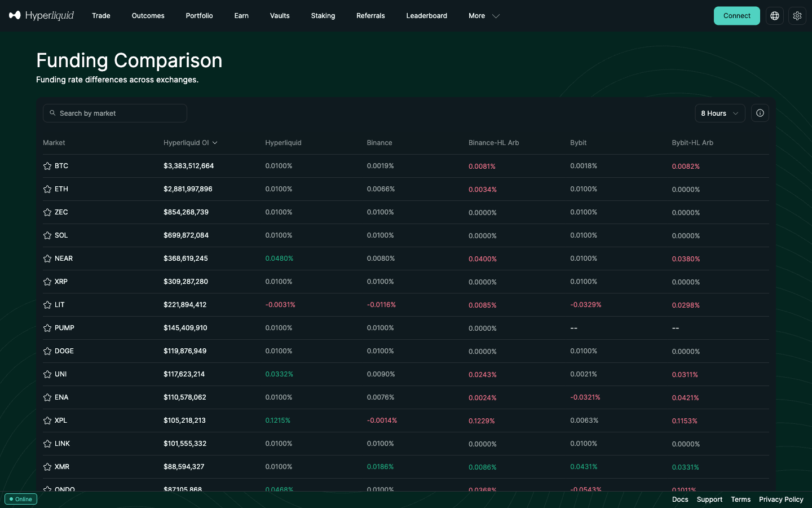Focus the Search by market field
812x508 pixels.
click(115, 113)
